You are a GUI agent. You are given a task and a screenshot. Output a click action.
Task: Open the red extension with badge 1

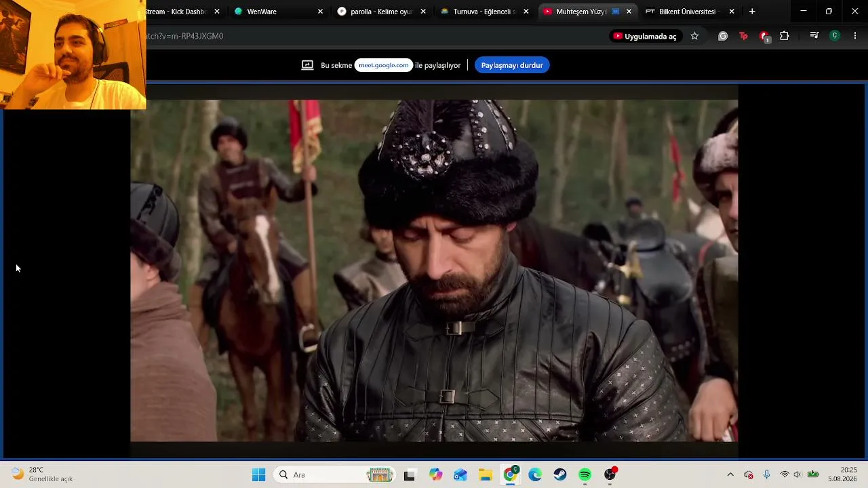(764, 37)
